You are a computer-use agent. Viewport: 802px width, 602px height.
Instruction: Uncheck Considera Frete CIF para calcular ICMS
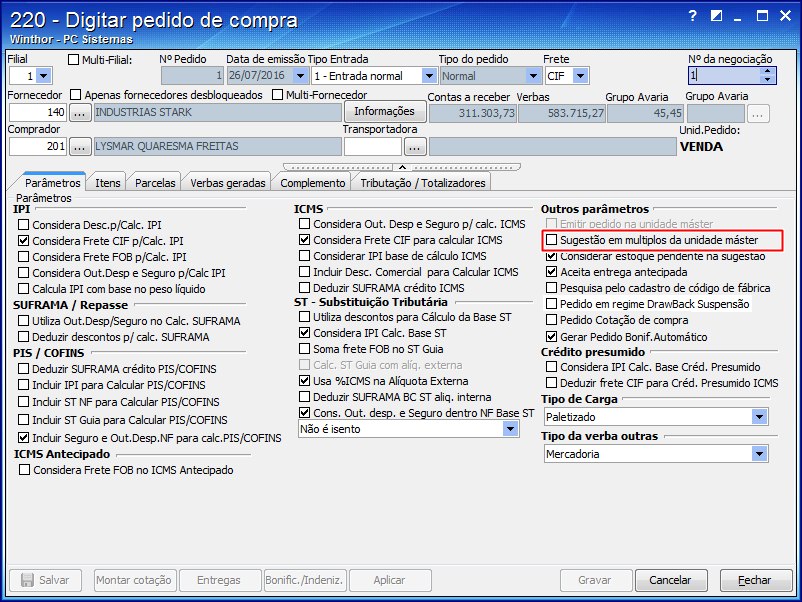tap(304, 239)
